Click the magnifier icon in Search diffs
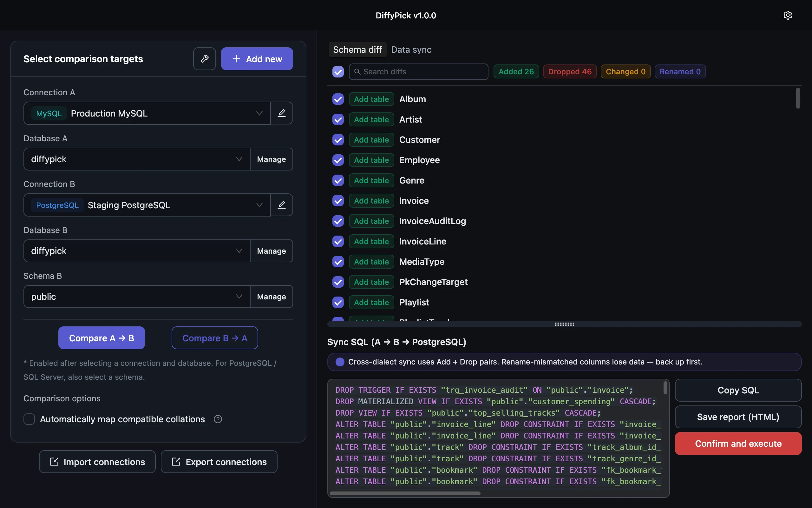 coord(357,71)
